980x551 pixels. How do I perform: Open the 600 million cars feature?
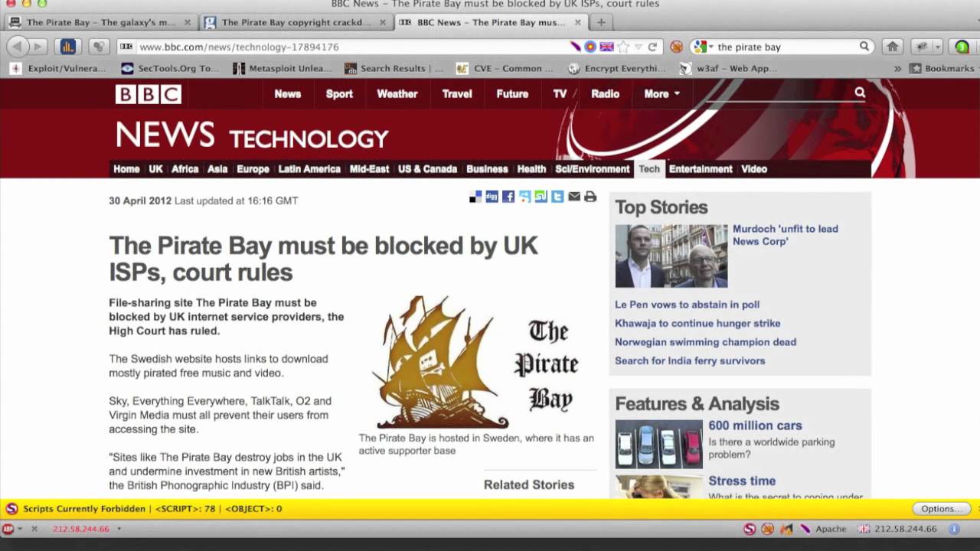tap(755, 425)
